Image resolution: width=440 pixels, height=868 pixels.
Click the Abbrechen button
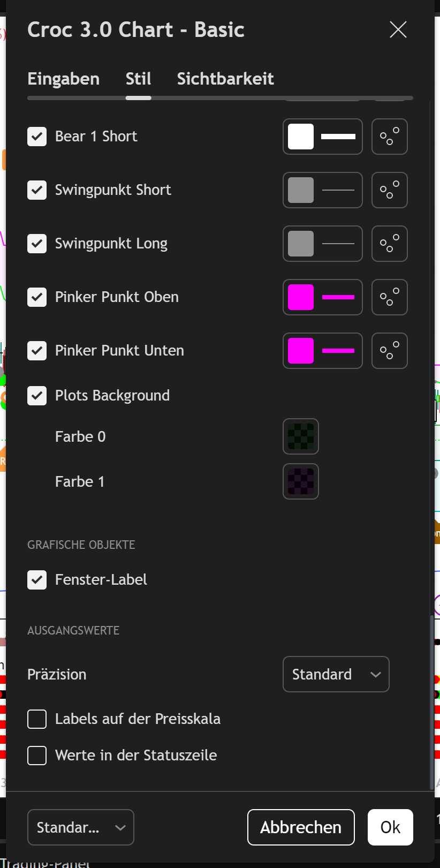301,827
